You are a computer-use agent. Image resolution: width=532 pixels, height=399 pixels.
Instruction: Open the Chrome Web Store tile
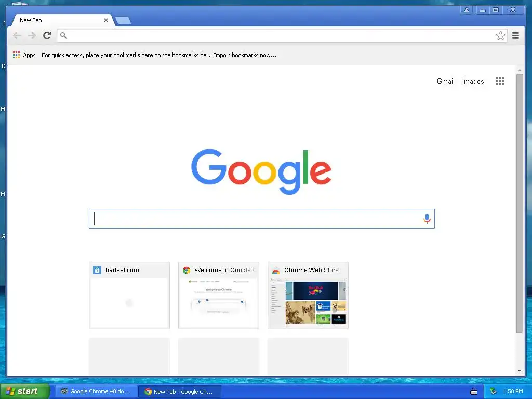tap(308, 295)
